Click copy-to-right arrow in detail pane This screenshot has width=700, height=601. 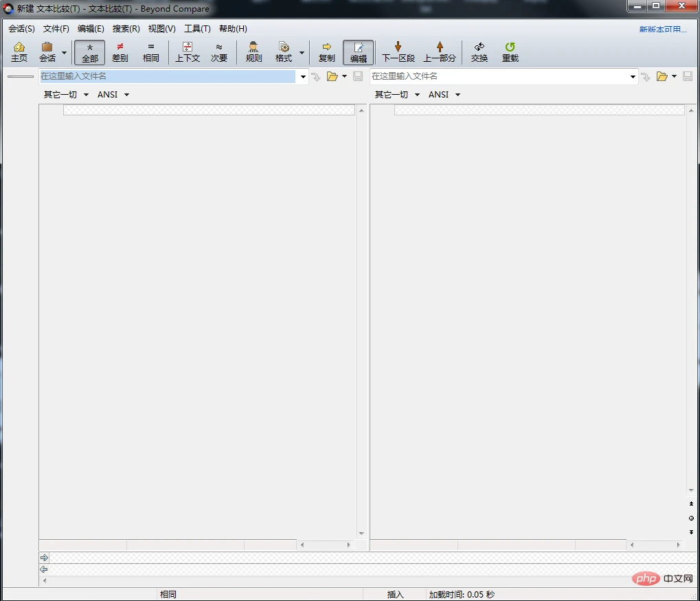pos(44,557)
